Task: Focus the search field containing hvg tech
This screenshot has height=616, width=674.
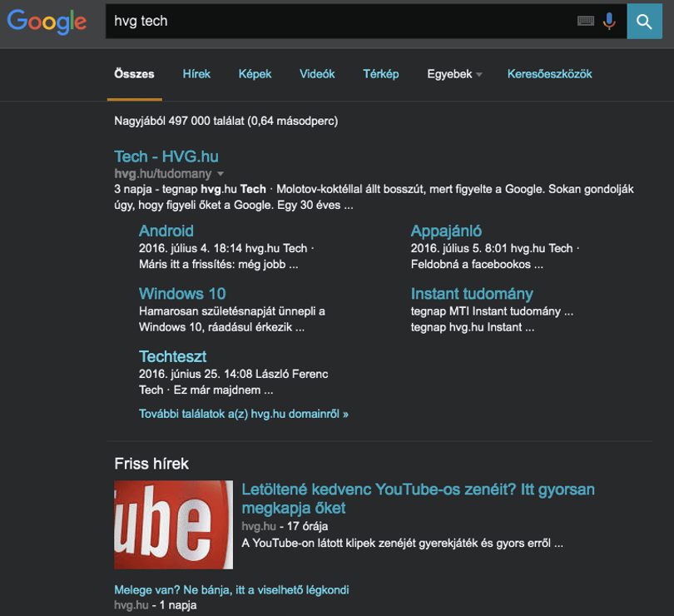Action: point(339,21)
